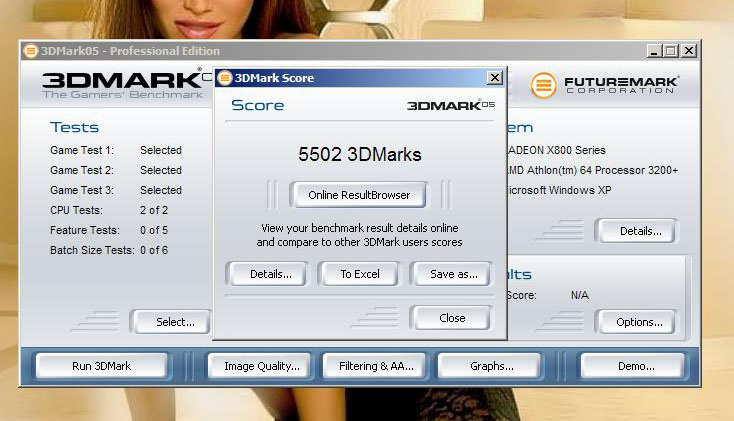The height and width of the screenshot is (421, 734).
Task: Maximize the 3DMark05 main window
Action: (x=671, y=51)
